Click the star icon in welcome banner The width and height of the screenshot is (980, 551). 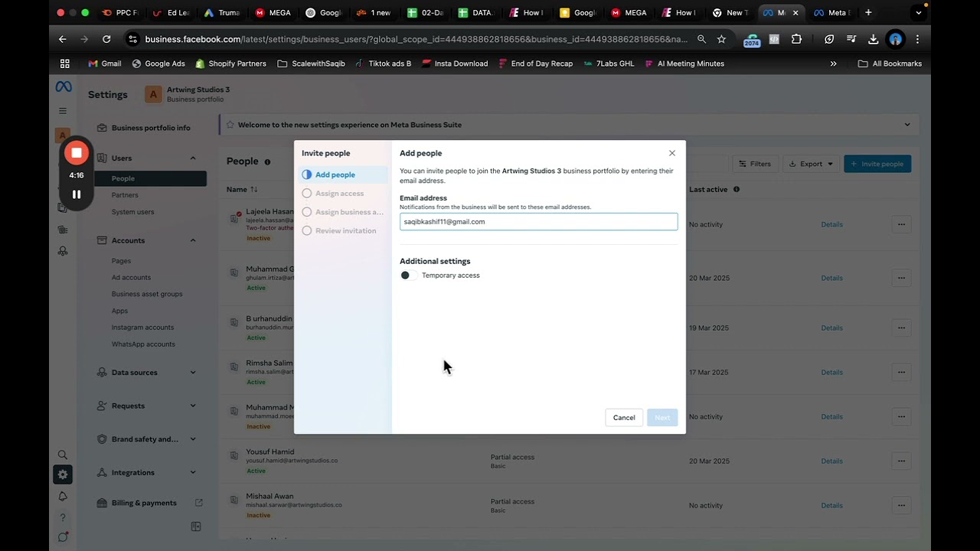[x=230, y=125]
